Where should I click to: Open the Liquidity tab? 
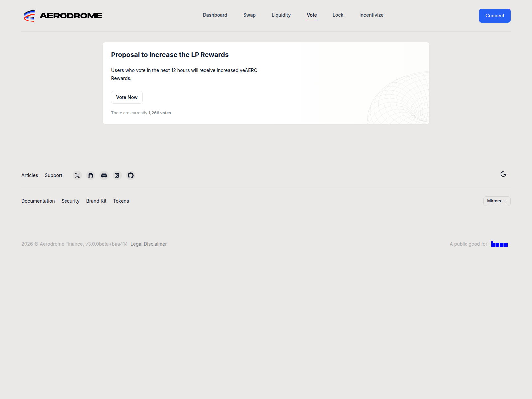coord(281,15)
